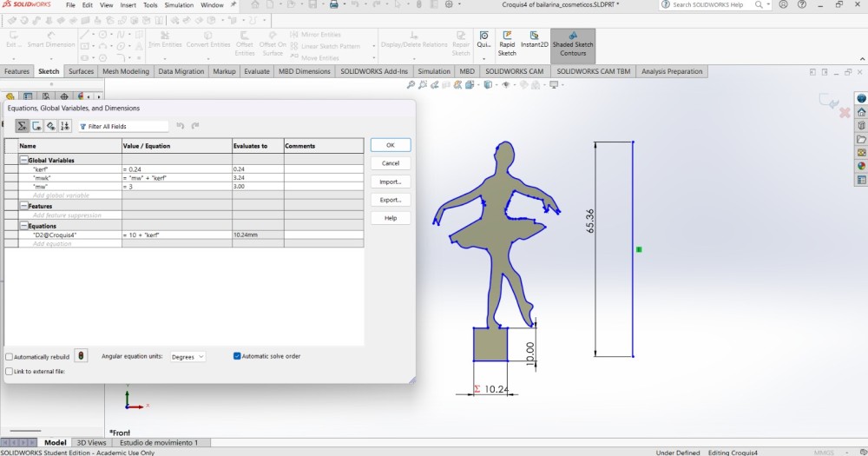Viewport: 868px width, 456px height.
Task: Open the Help question mark icon
Action: (801, 4)
